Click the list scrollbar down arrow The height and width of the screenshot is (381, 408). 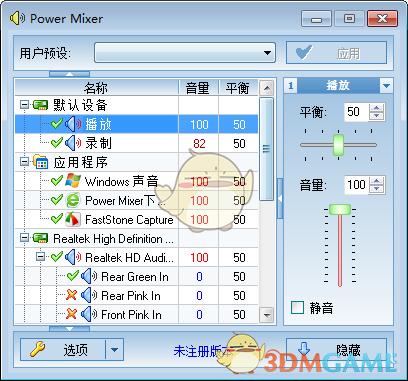click(x=266, y=314)
